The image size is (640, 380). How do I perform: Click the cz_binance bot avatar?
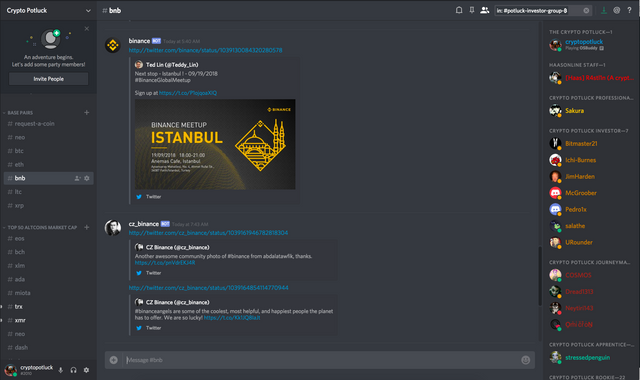113,228
